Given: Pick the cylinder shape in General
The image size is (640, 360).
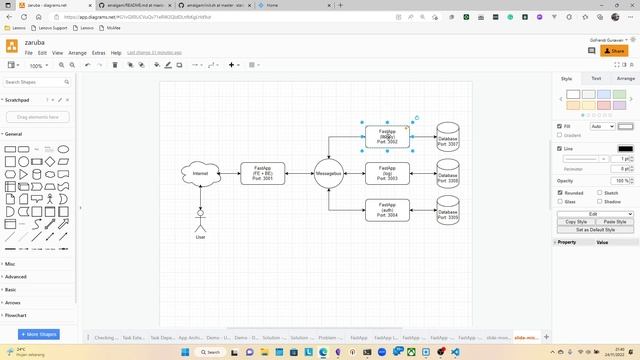Looking at the screenshot, I should [x=37, y=174].
